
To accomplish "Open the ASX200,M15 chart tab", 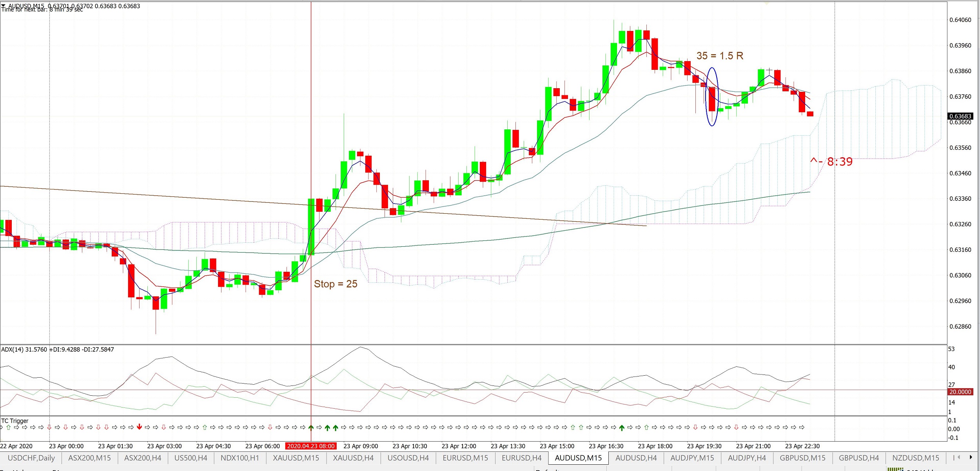I will click(89, 458).
